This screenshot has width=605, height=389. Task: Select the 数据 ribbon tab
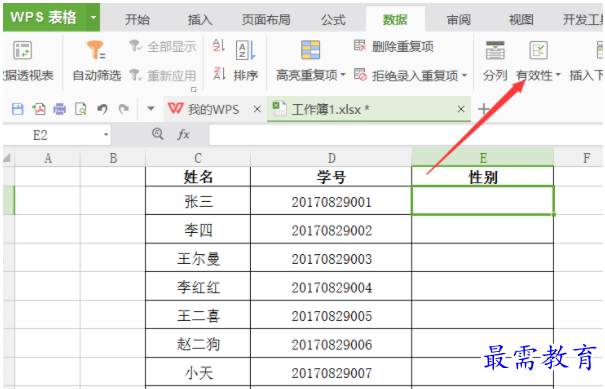395,19
